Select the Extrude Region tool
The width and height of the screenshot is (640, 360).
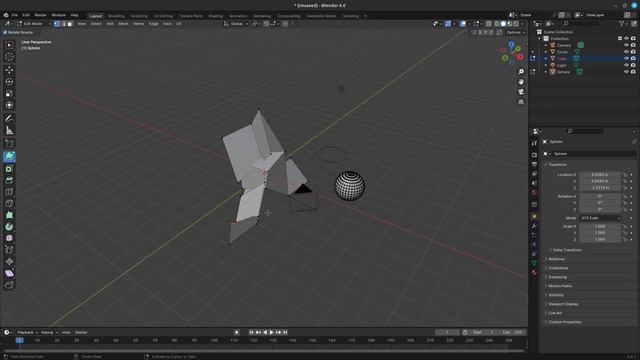pyautogui.click(x=9, y=157)
